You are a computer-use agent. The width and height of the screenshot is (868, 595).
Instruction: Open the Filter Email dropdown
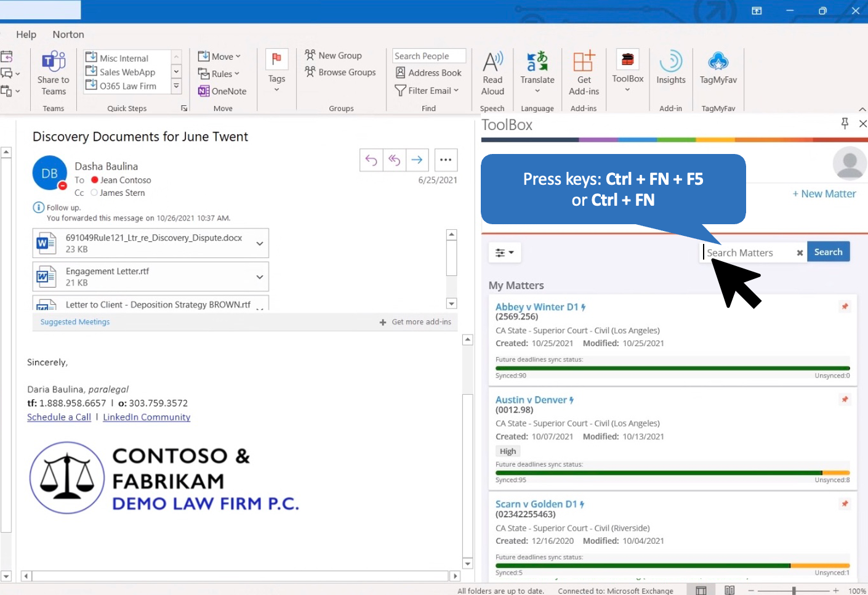pyautogui.click(x=427, y=91)
